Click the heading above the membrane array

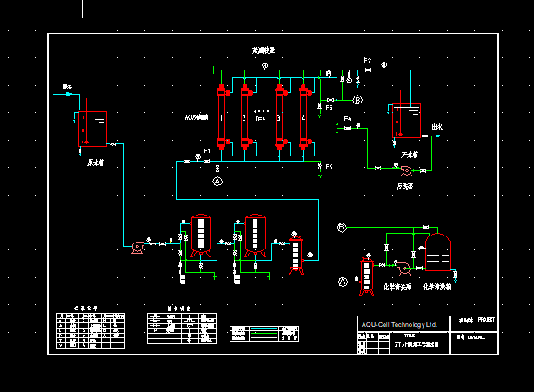264,50
